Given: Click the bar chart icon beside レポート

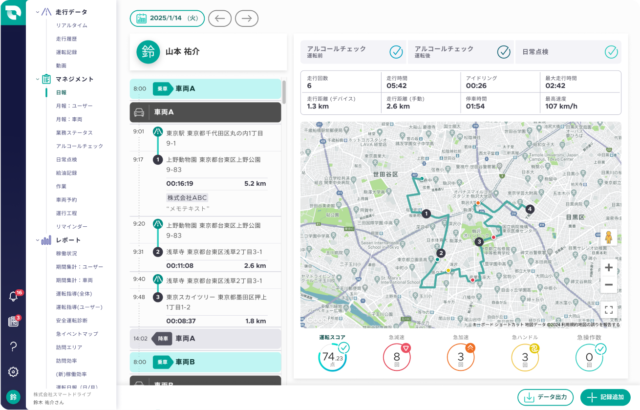Looking at the screenshot, I should pos(46,240).
